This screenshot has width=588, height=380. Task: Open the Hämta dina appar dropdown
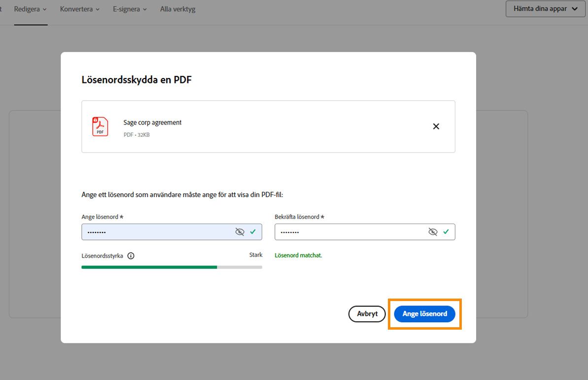coord(545,8)
